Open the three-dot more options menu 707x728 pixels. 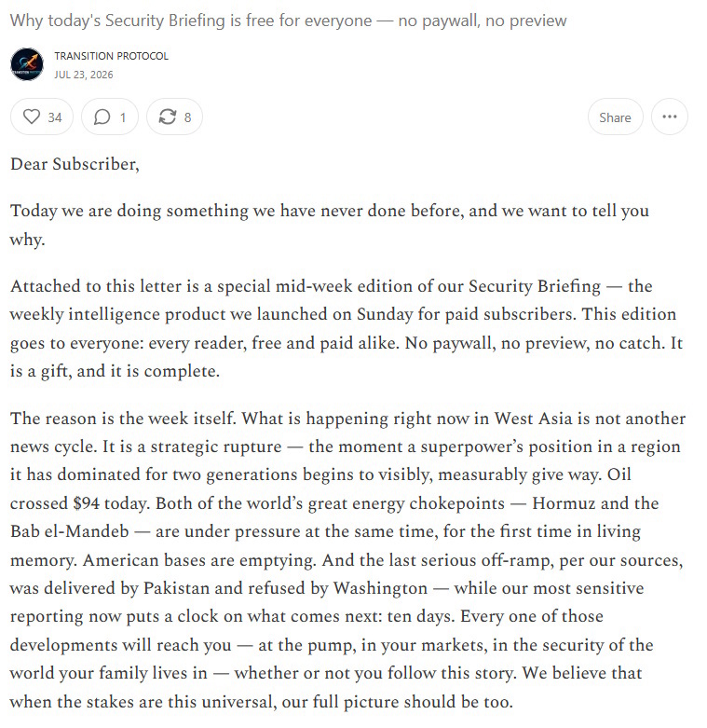[x=670, y=117]
